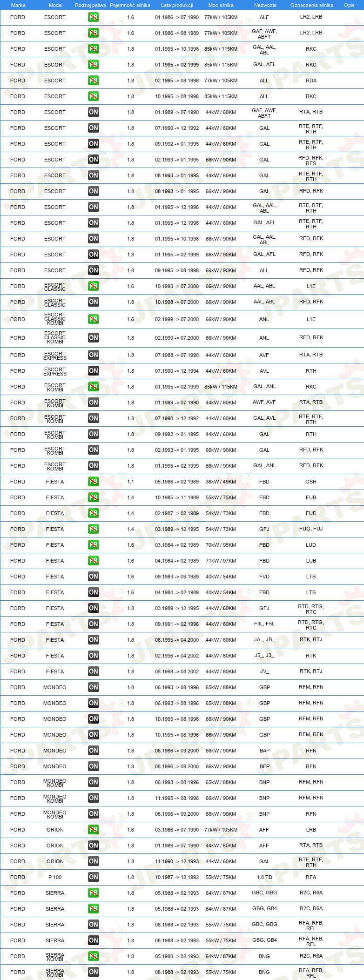Click the Moc silnika column header
The height and width of the screenshot is (980, 364).
tap(221, 5)
